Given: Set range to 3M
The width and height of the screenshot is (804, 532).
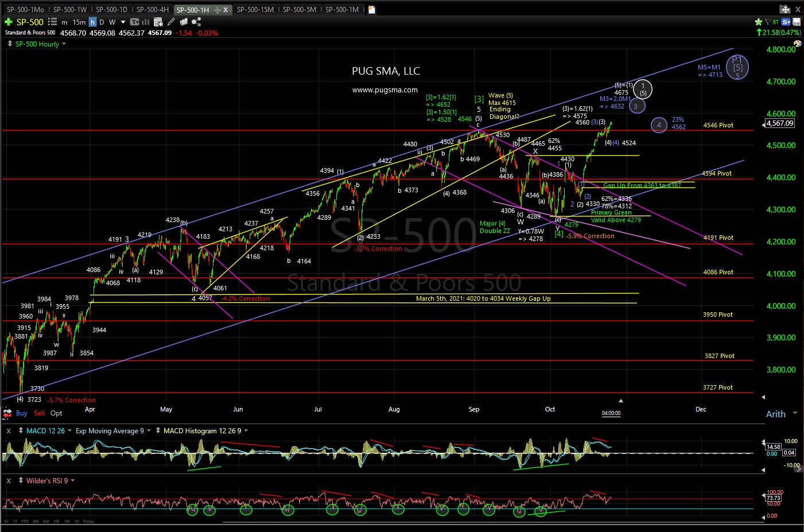Looking at the screenshot, I should (46, 521).
